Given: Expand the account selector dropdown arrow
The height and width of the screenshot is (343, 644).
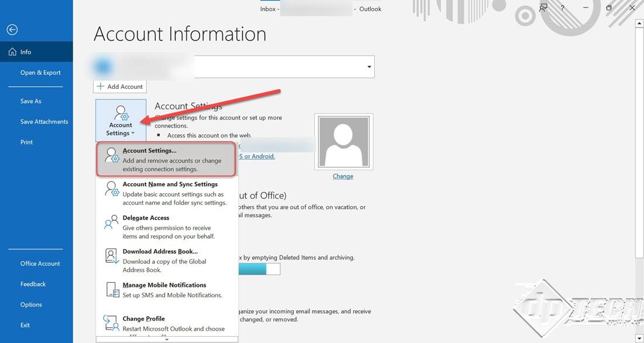Looking at the screenshot, I should pos(369,67).
